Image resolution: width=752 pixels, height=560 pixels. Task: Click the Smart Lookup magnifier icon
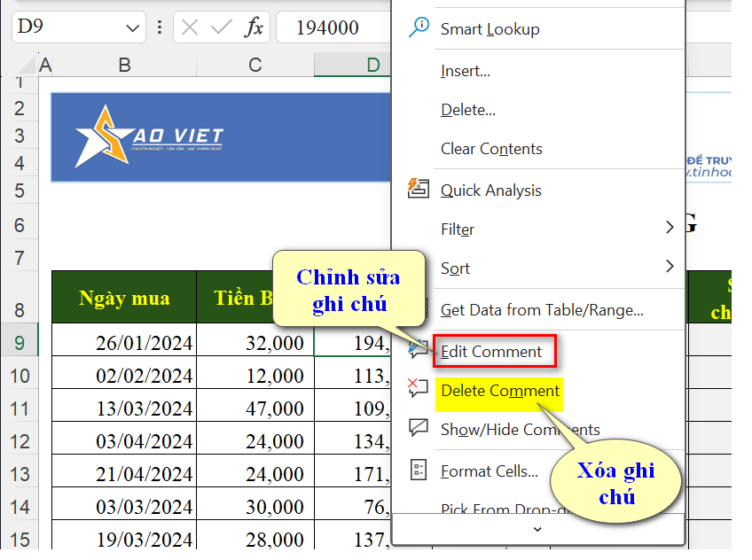[418, 28]
